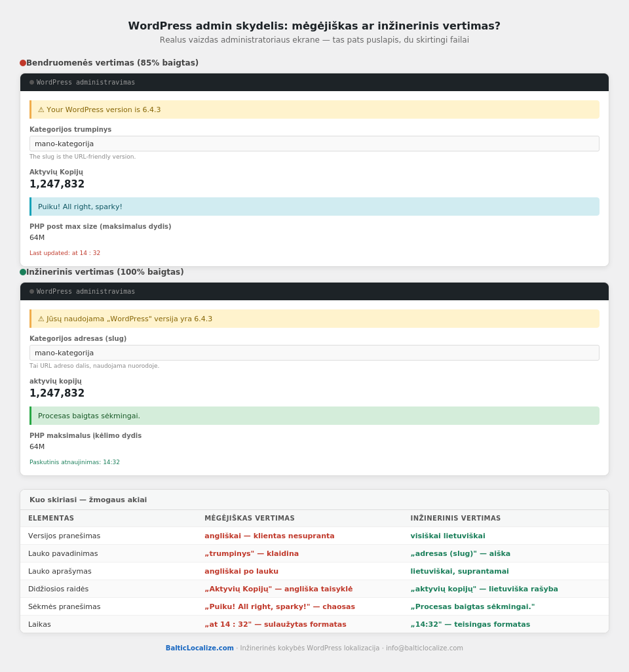Click the MĖGĖJIŠKAS VERTIMAS column header
This screenshot has width=629, height=672.
[x=250, y=518]
